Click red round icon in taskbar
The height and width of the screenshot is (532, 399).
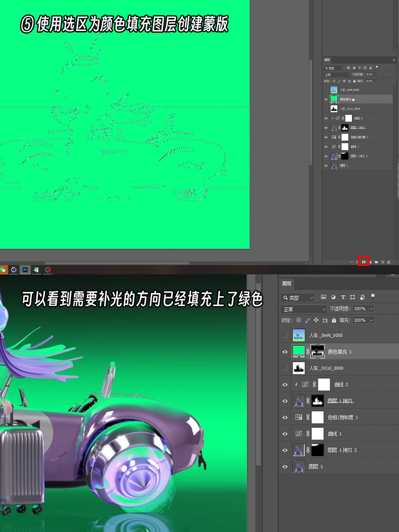(x=48, y=270)
